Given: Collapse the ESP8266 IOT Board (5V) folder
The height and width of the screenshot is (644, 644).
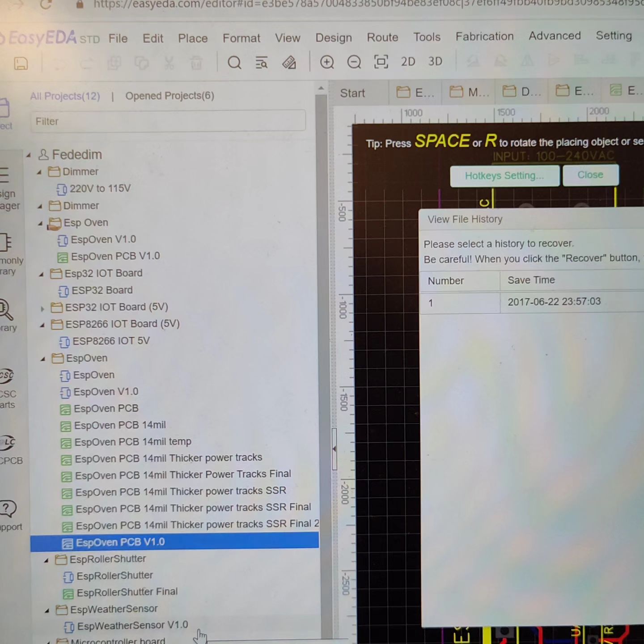Looking at the screenshot, I should click(x=42, y=325).
